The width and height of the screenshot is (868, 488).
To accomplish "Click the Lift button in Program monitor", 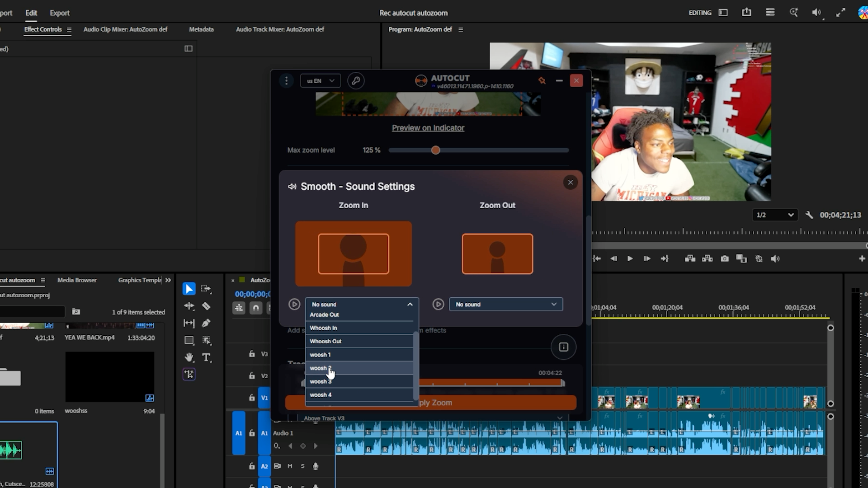I will tap(690, 258).
